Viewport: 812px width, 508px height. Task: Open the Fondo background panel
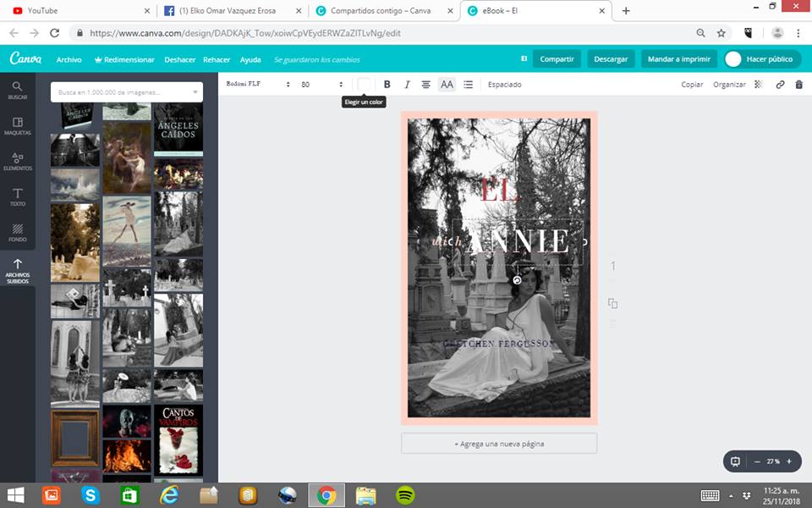point(18,233)
